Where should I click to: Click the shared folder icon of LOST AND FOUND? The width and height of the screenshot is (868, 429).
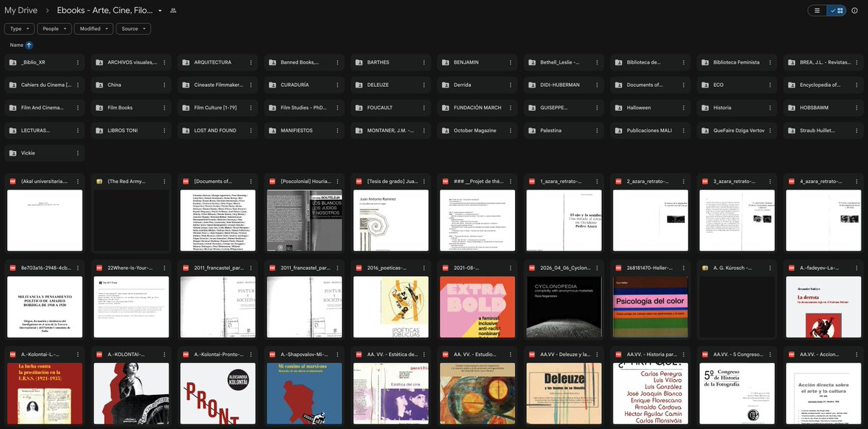[x=187, y=130]
